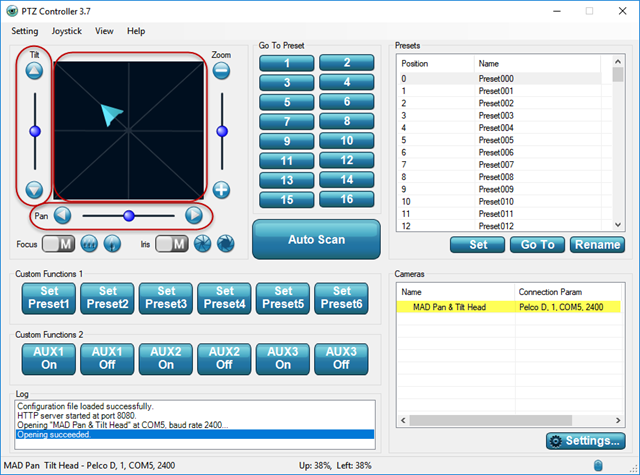The image size is (640, 475).
Task: Select the MAD Pan & Tilt Head camera
Action: [x=509, y=307]
